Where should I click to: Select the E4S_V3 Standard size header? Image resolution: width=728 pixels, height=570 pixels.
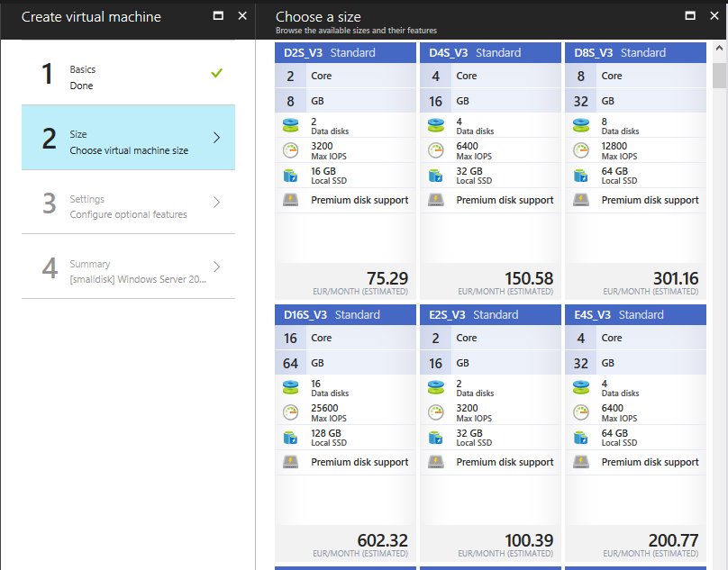[x=635, y=314]
